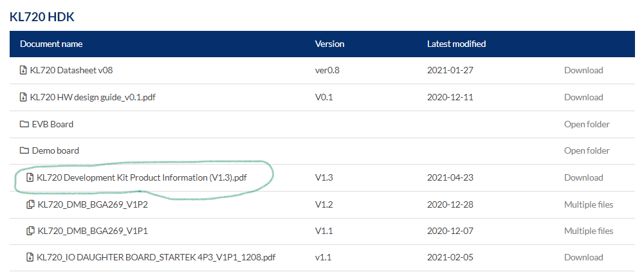Expand Multiple files for KL720_DMB_BGA269_V1P1
Screen dimensions: 644x279
(x=589, y=231)
